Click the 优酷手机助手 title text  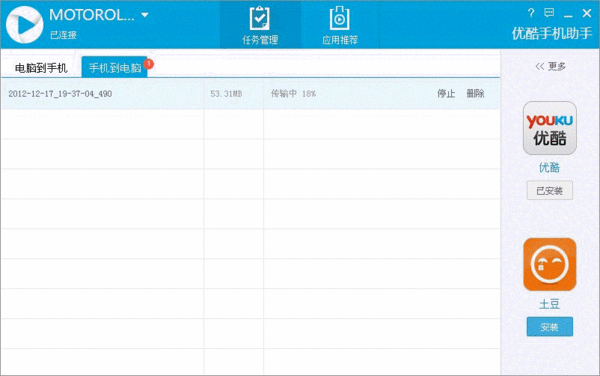point(552,34)
